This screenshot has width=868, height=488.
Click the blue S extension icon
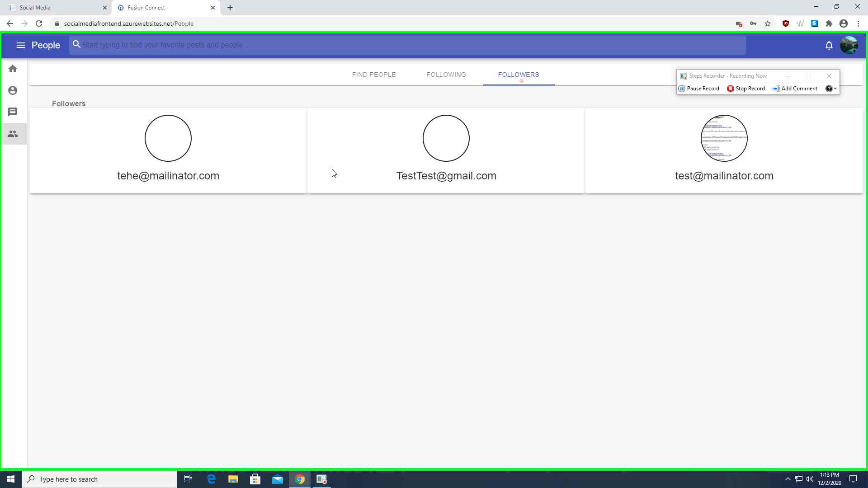pos(815,23)
